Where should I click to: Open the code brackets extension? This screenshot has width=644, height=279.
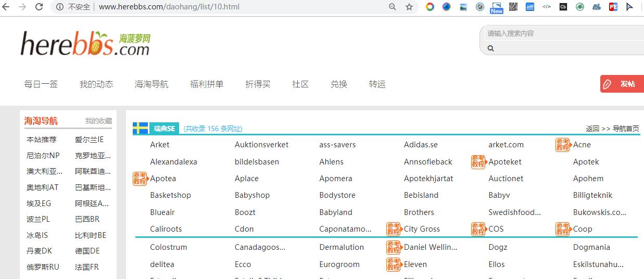click(x=547, y=7)
